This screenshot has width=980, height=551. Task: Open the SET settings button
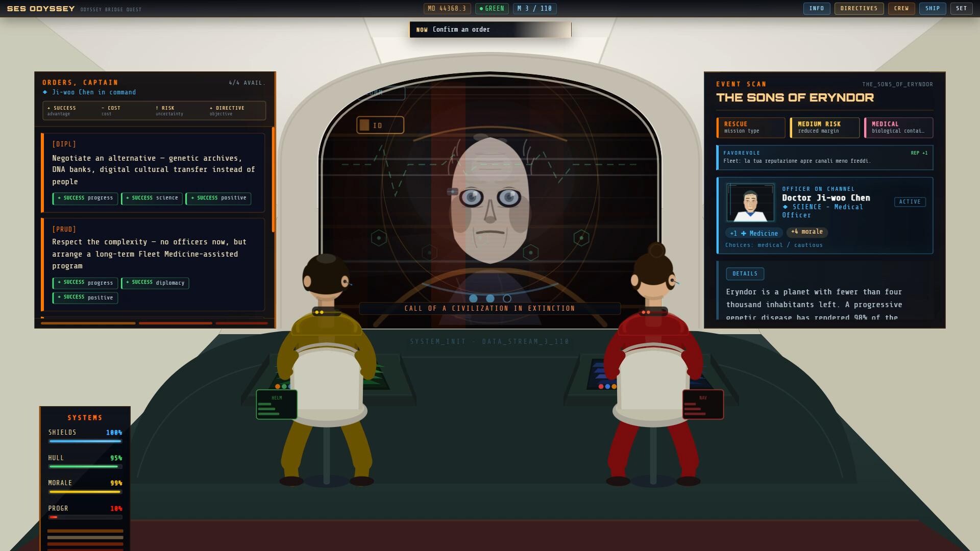tap(961, 8)
